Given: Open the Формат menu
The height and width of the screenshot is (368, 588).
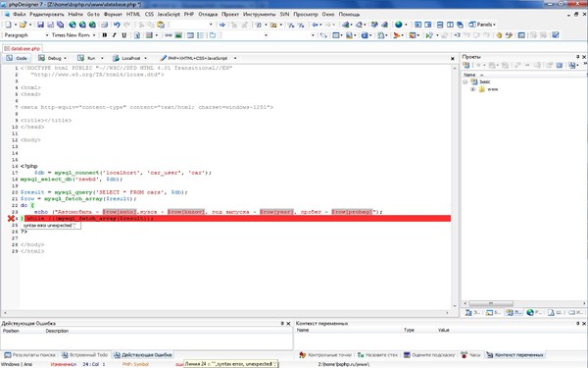Looking at the screenshot, I should 113,15.
